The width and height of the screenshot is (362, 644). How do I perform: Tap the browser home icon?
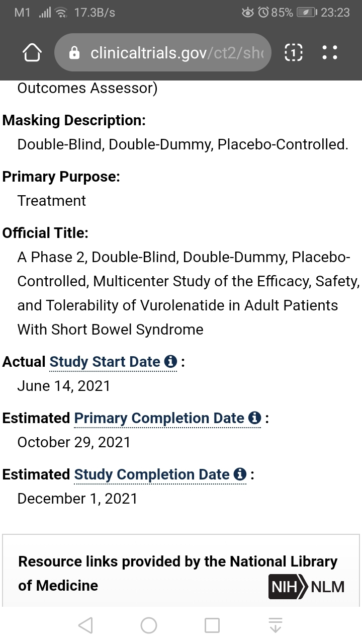click(x=32, y=52)
